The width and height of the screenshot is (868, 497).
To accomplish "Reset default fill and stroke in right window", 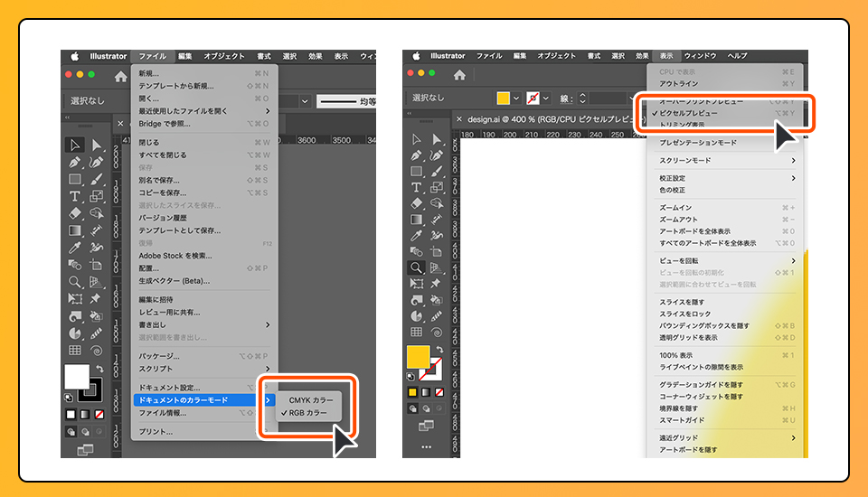I will click(410, 376).
